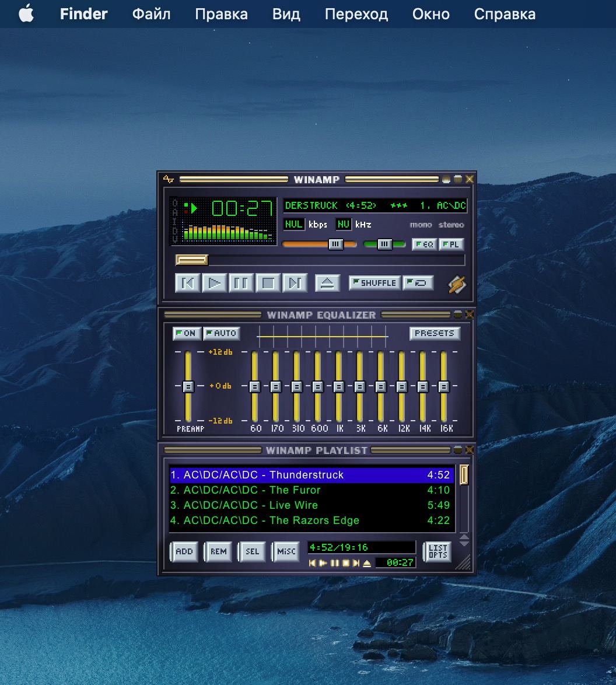Click the equalizer window shade button
This screenshot has height=685, width=616.
pos(458,314)
